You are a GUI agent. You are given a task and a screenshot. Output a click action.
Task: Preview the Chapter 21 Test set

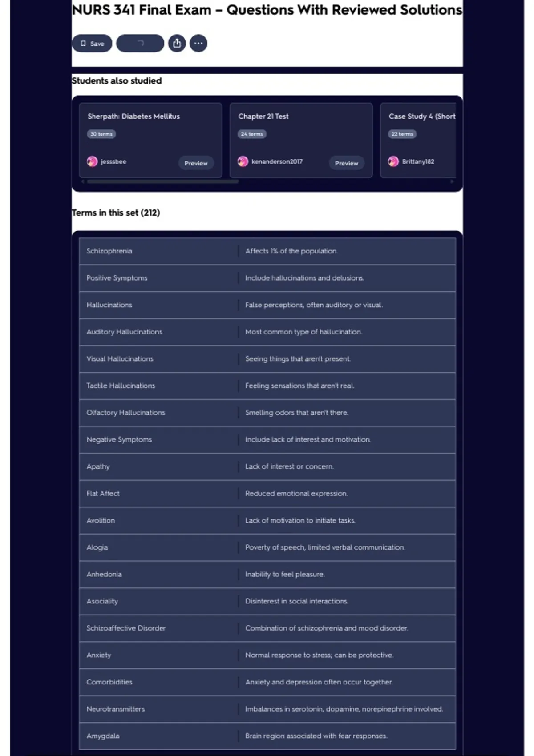[x=346, y=163]
